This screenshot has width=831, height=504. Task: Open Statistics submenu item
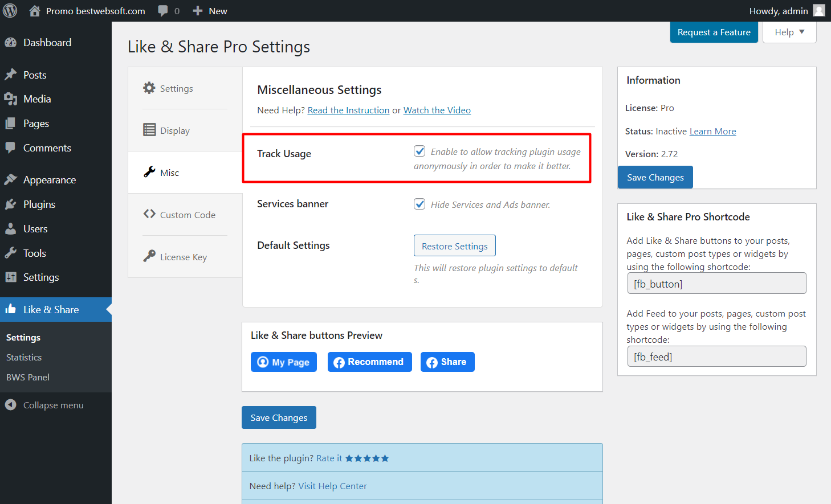[24, 358]
